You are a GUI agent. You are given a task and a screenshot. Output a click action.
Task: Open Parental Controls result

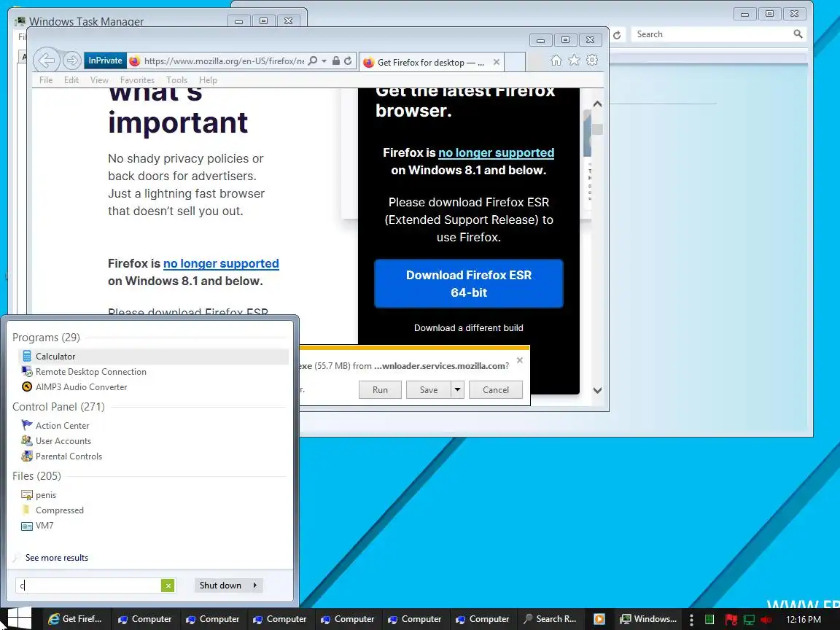[x=153, y=456]
